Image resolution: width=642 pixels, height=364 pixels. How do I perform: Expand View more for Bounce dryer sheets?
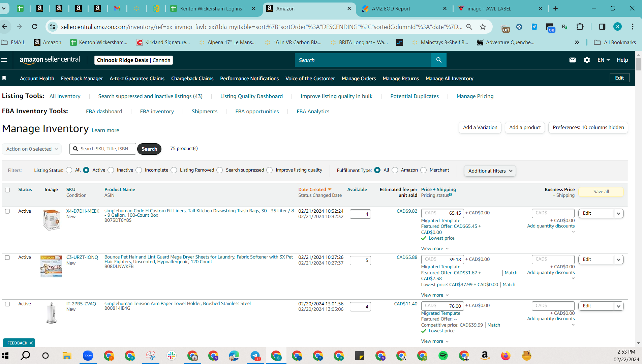(435, 295)
